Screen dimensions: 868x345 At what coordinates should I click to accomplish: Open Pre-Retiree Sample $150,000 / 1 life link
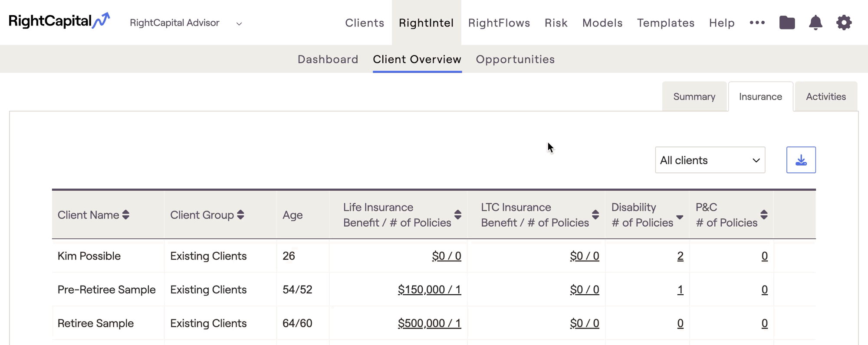pyautogui.click(x=429, y=290)
